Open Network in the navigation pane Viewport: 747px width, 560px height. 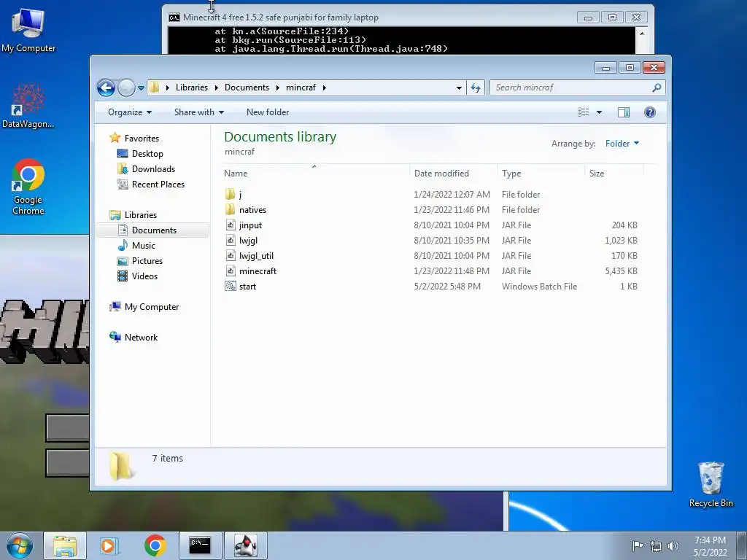(133, 338)
